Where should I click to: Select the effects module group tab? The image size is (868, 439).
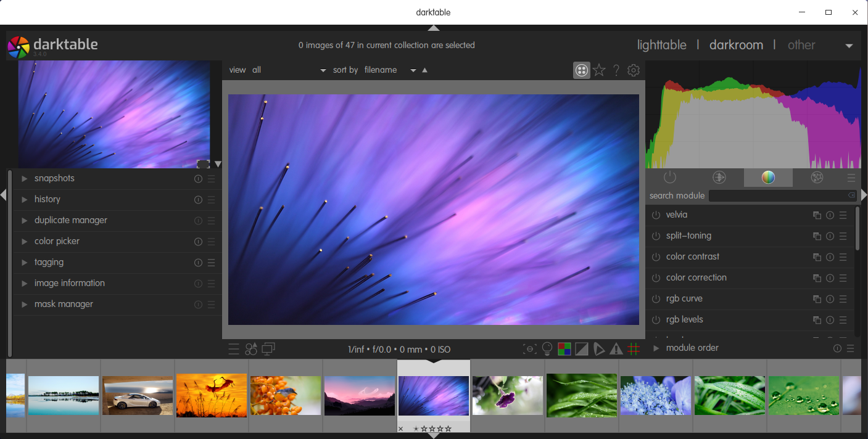coord(817,178)
